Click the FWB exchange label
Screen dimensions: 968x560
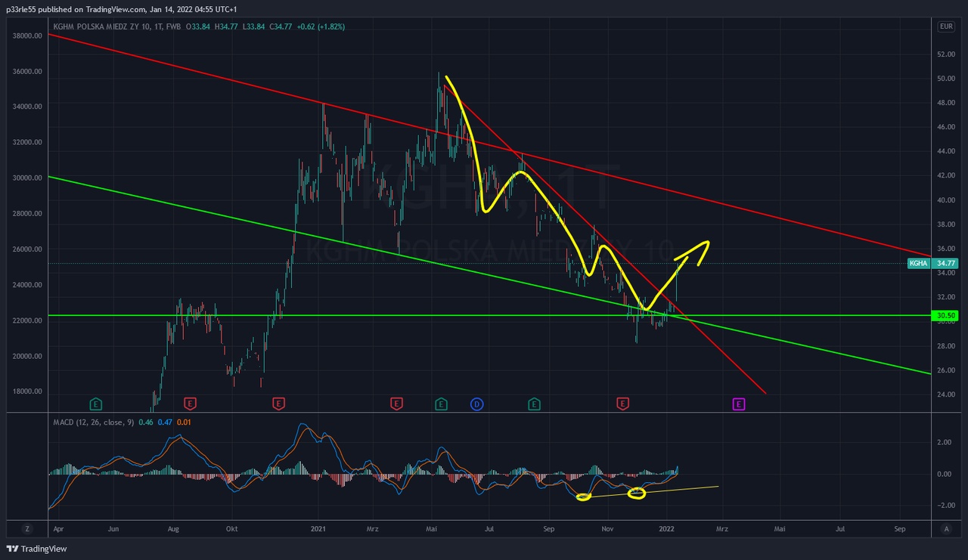click(172, 26)
